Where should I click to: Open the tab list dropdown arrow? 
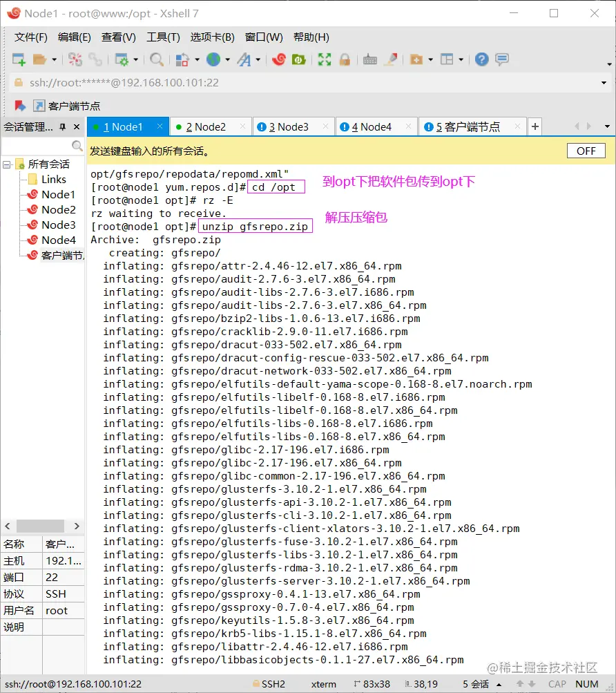click(607, 127)
